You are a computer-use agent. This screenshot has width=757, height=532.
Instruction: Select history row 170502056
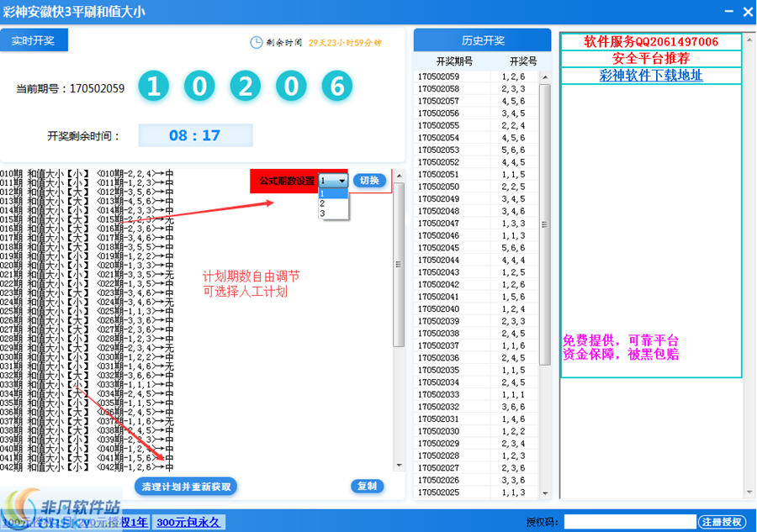pyautogui.click(x=477, y=113)
